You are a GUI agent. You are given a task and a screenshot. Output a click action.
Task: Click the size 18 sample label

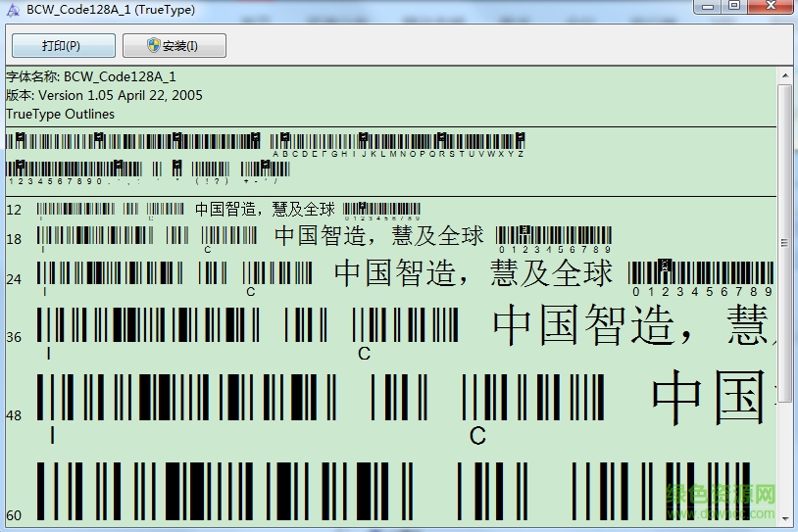pyautogui.click(x=15, y=239)
